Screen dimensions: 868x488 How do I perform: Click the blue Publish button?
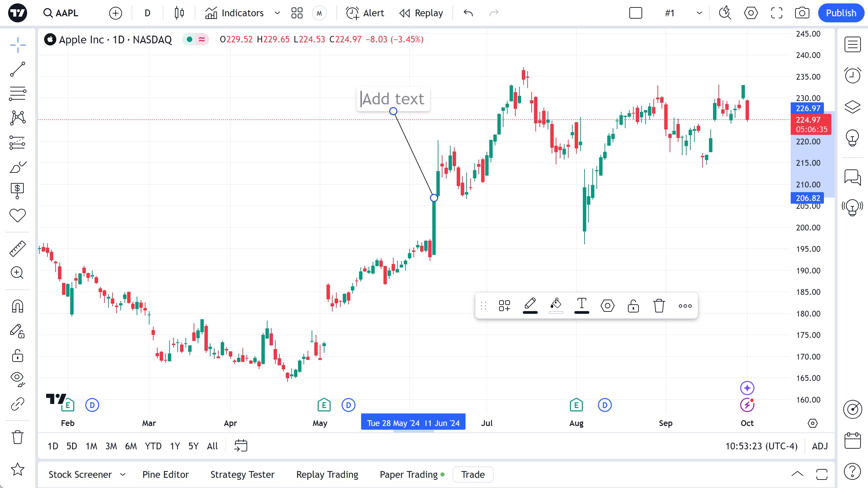[x=841, y=13]
